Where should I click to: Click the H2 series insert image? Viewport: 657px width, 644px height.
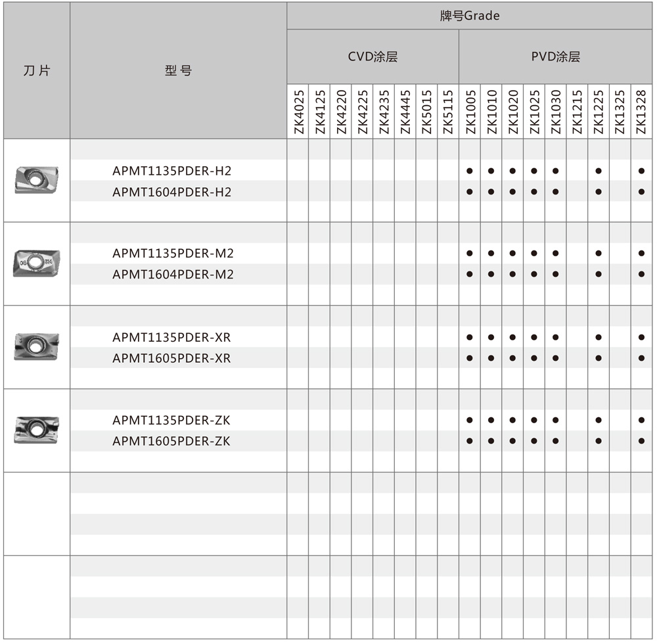[36, 179]
